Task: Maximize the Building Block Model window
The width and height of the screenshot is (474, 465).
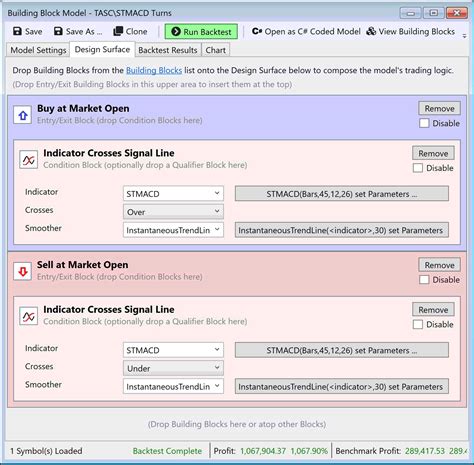Action: 434,13
